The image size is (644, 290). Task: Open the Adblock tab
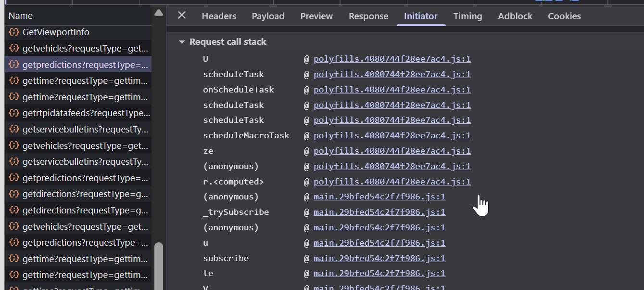tap(515, 16)
